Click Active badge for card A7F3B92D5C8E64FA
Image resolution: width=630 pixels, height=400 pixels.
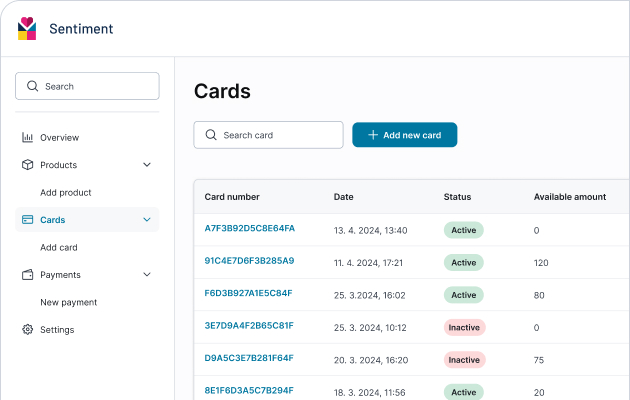click(464, 230)
